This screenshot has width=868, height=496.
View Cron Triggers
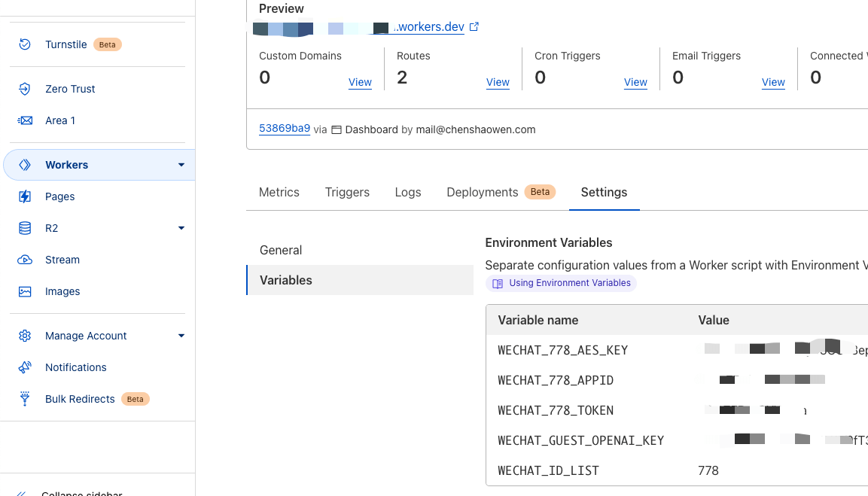tap(635, 82)
